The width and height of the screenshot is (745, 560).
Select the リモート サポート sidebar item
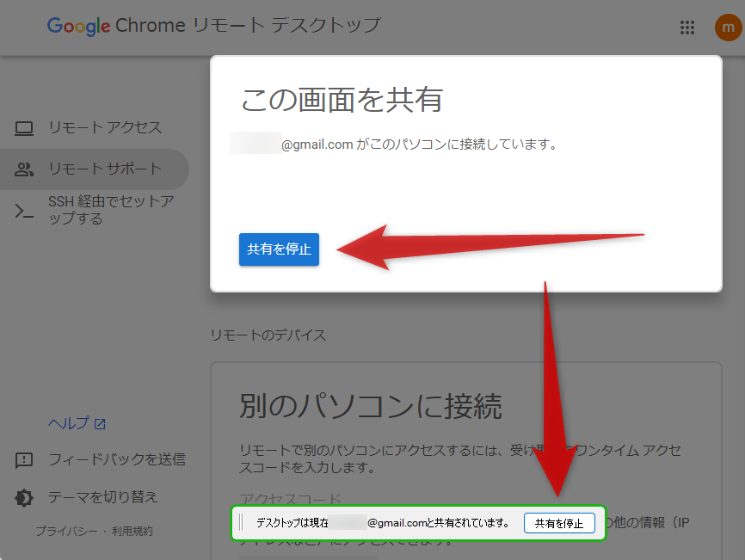click(x=94, y=169)
